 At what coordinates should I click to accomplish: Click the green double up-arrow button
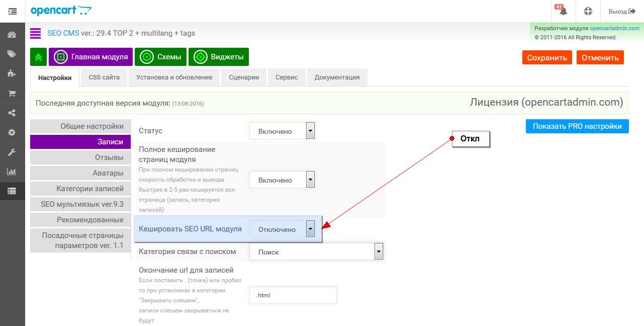click(x=38, y=57)
